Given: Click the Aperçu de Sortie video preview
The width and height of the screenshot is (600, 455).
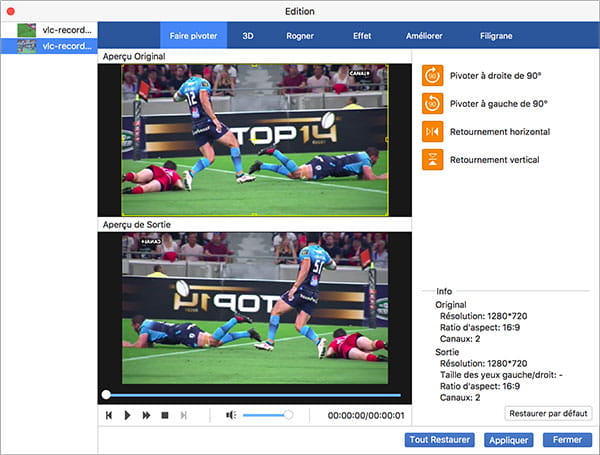Looking at the screenshot, I should (254, 308).
